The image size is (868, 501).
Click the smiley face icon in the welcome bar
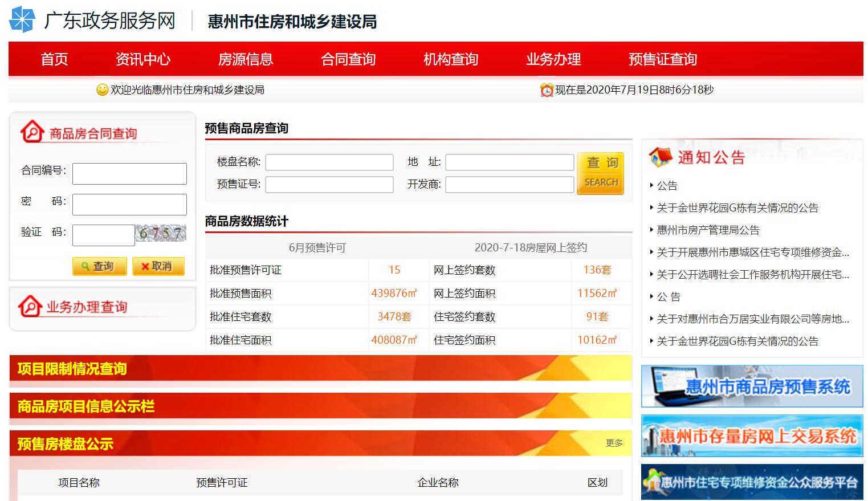101,89
